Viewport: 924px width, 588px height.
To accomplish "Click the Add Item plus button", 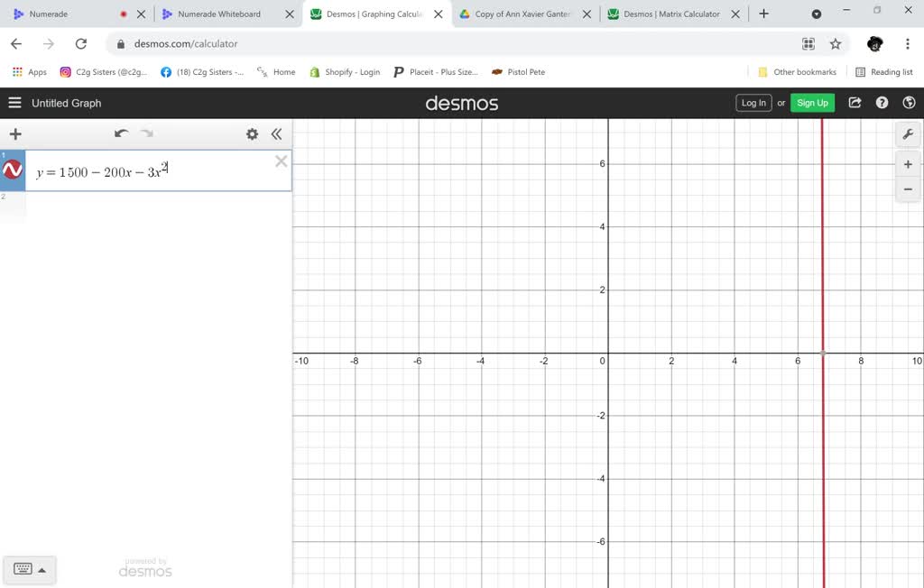I will [15, 134].
